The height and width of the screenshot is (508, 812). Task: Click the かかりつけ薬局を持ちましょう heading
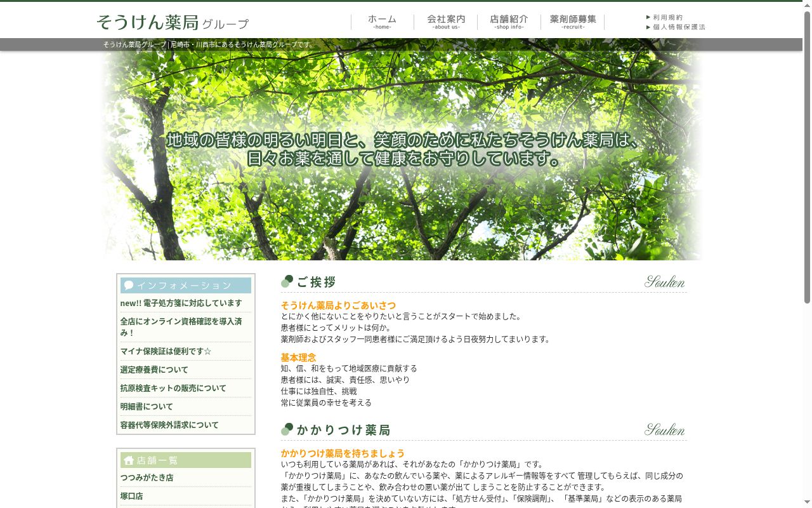tap(343, 453)
